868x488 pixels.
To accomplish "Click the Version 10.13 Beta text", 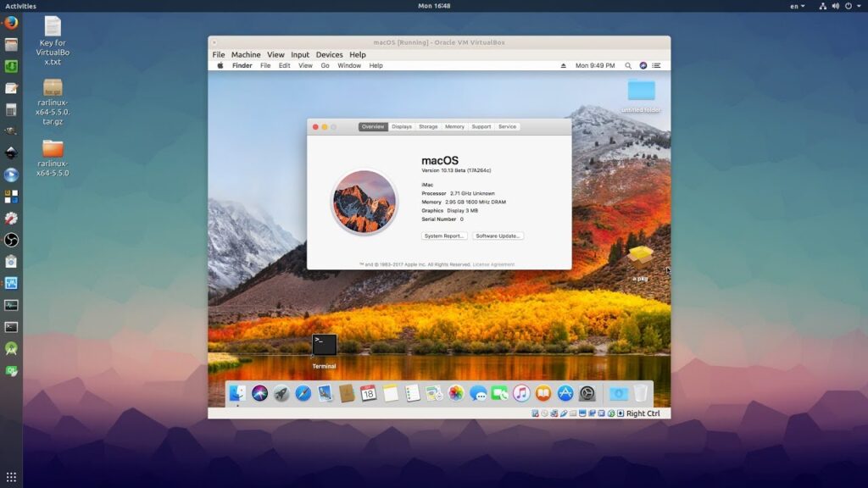I will (x=456, y=170).
